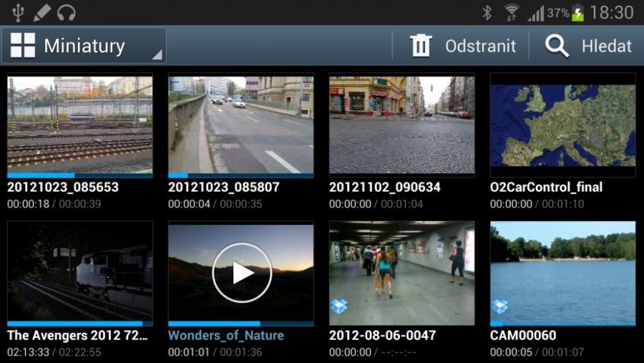Screen dimensions: 644x363
Task: Open the 20121023_085807 road video thumbnail
Action: 241,124
